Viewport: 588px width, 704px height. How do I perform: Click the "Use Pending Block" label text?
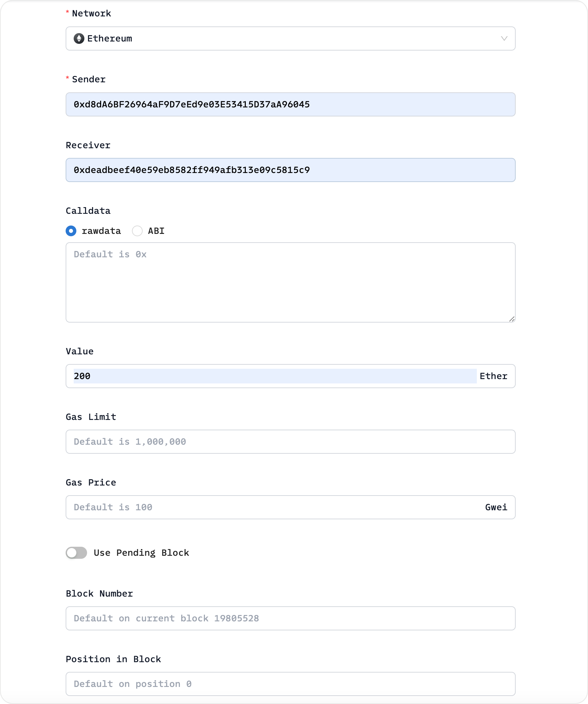[x=141, y=553]
